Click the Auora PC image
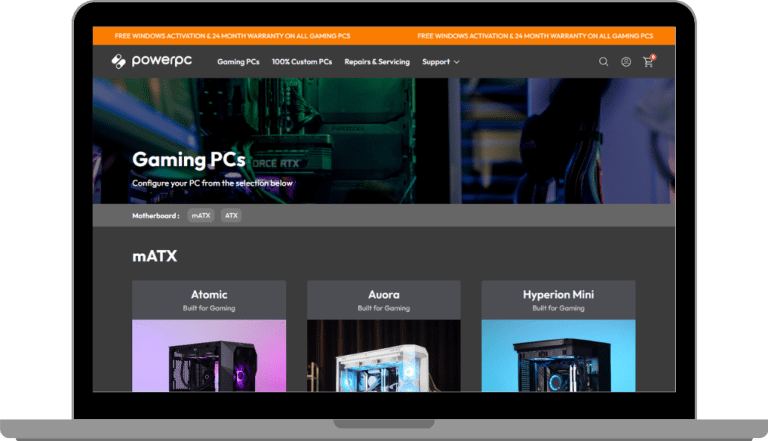This screenshot has height=441, width=768. click(384, 356)
